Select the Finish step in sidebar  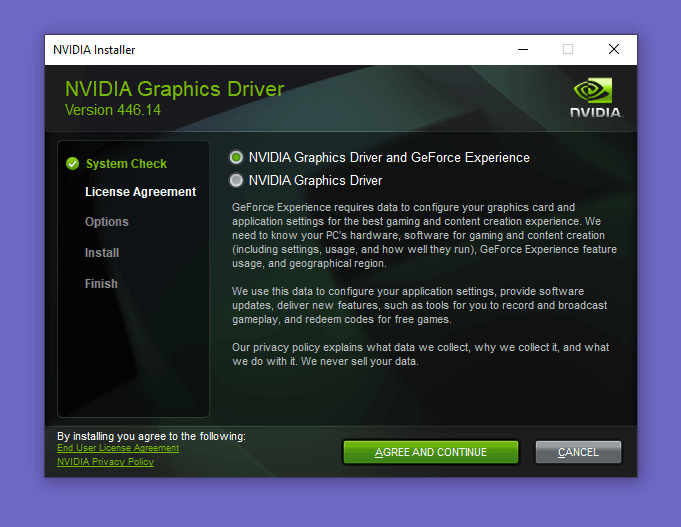tap(101, 284)
